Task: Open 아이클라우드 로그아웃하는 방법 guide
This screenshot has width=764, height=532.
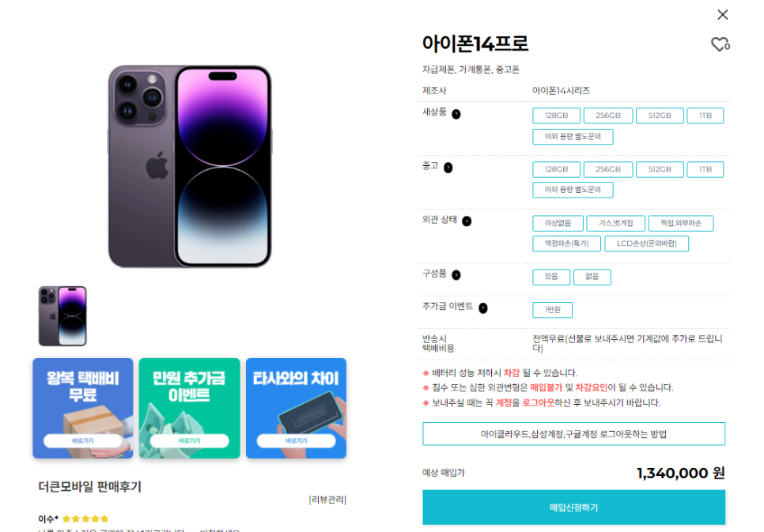Action: click(x=574, y=434)
